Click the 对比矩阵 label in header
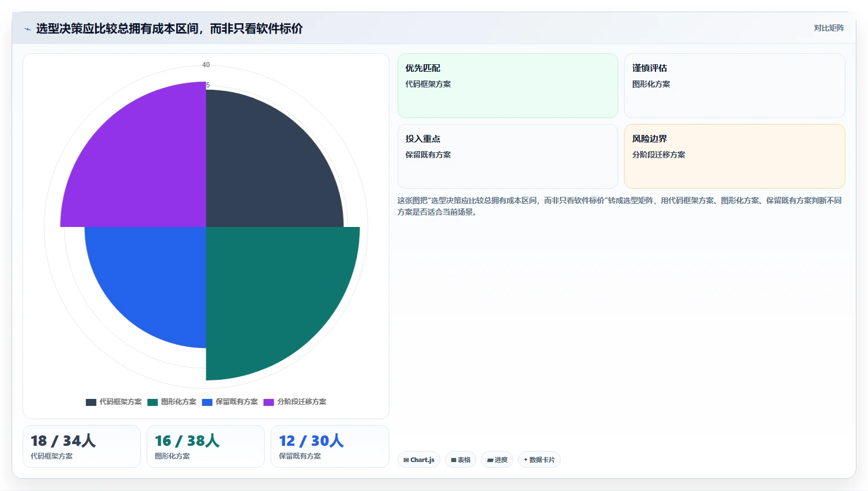 (x=829, y=28)
